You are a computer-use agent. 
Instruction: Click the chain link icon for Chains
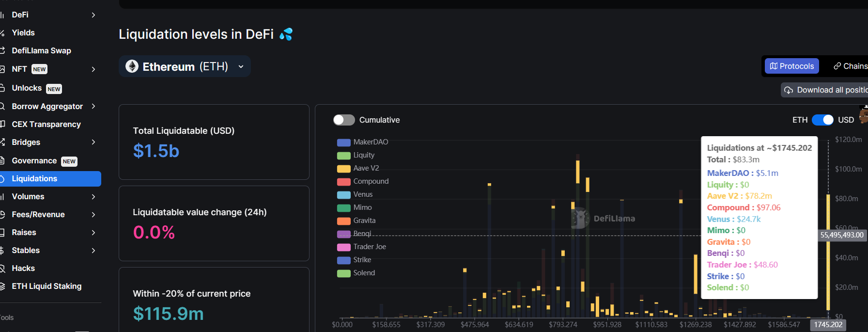tap(837, 66)
